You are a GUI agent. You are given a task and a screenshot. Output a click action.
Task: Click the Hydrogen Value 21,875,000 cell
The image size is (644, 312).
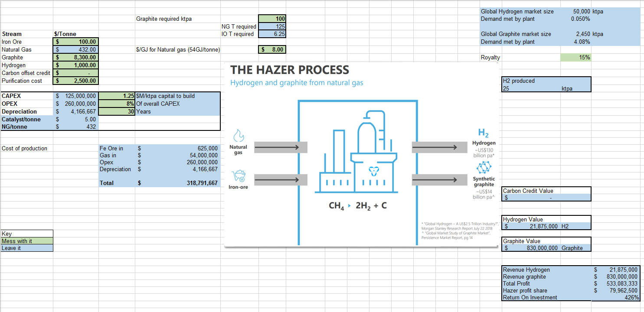coord(531,226)
